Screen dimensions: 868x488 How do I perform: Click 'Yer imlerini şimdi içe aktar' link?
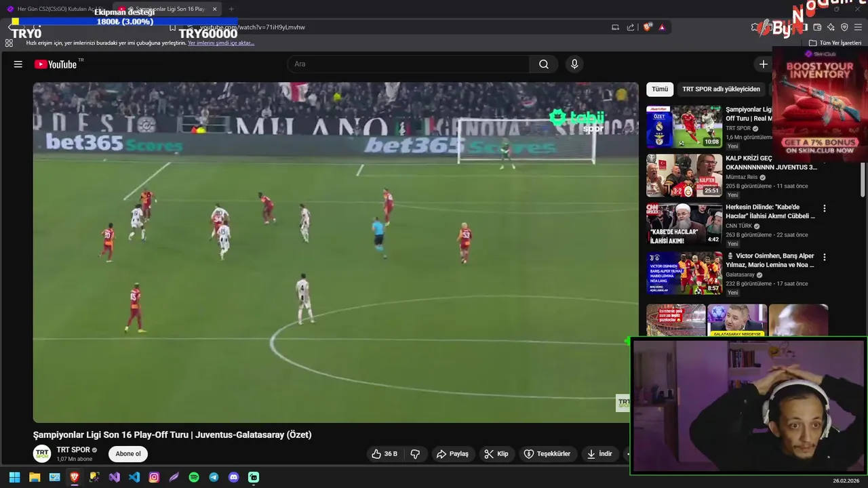221,43
